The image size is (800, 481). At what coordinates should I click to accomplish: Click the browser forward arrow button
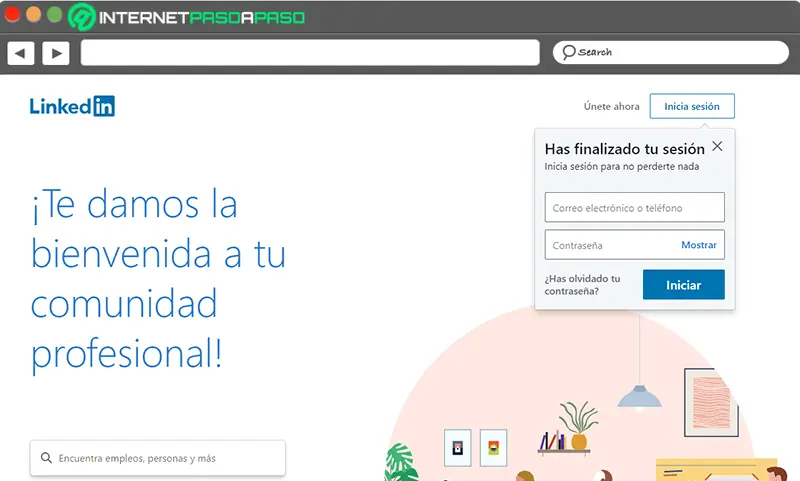click(56, 53)
